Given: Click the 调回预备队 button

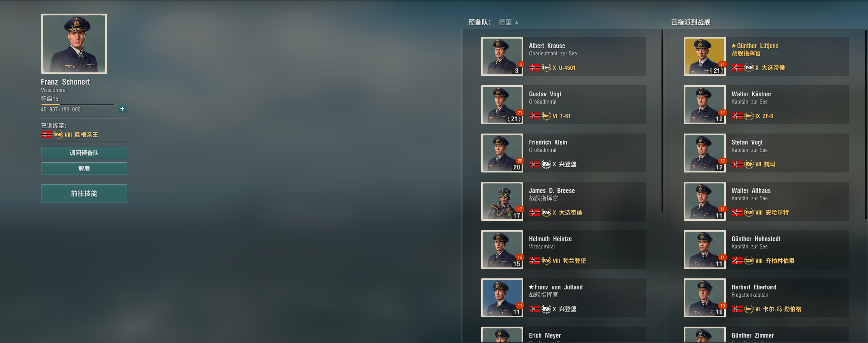Looking at the screenshot, I should coord(84,153).
